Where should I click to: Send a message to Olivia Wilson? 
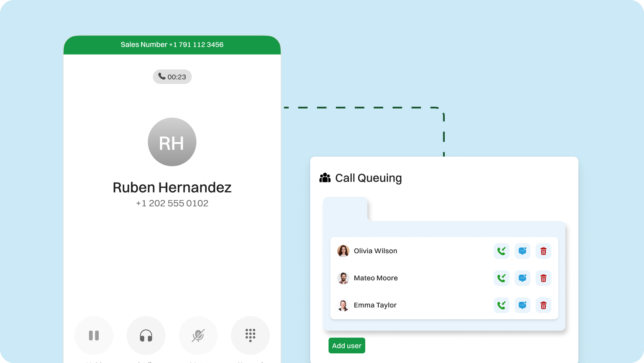point(522,251)
